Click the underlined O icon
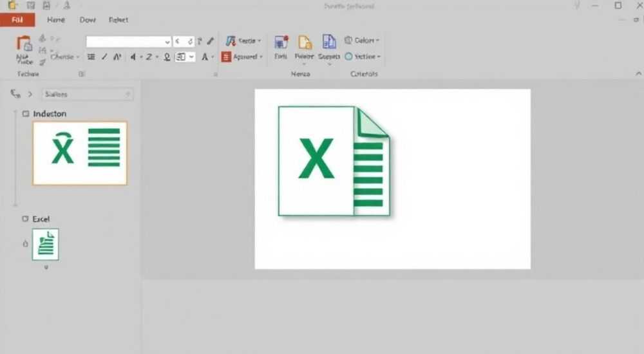 click(x=167, y=57)
